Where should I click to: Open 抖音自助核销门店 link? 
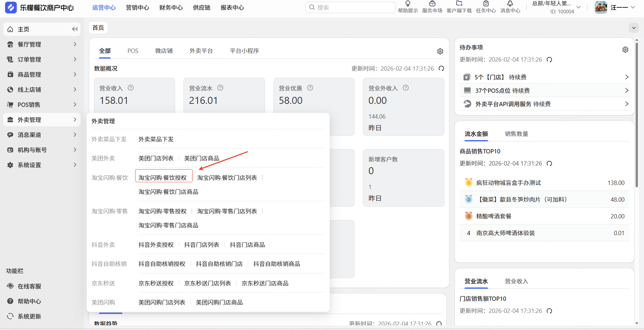pyautogui.click(x=219, y=264)
